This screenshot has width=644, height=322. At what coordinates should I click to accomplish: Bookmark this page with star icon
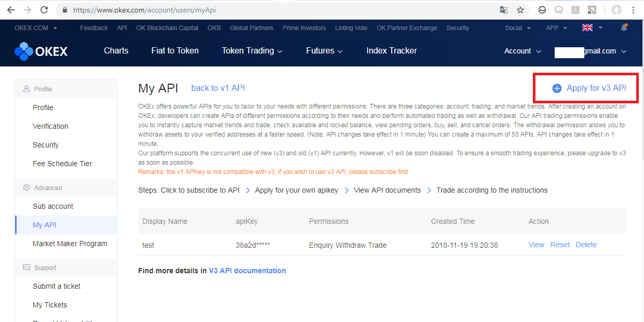tap(520, 10)
